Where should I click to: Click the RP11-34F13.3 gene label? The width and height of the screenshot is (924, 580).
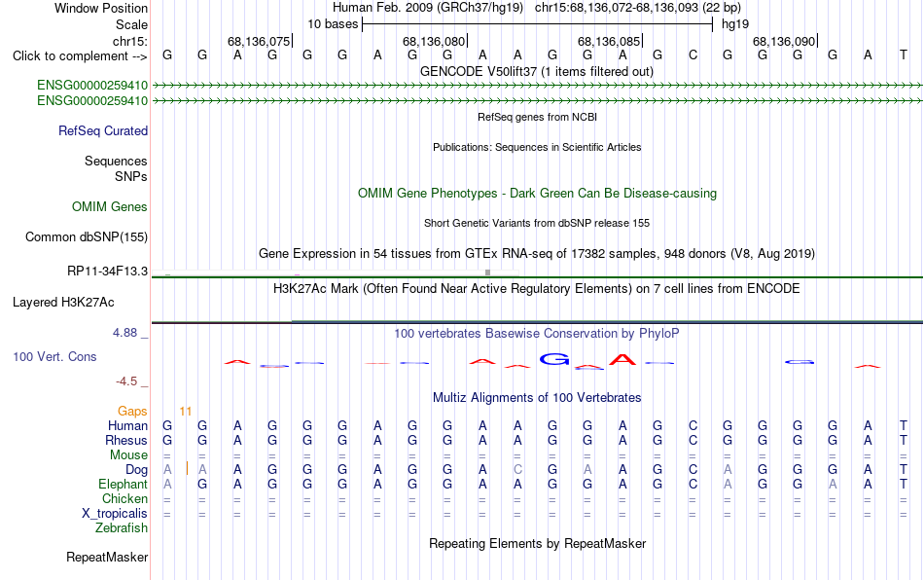pos(107,272)
